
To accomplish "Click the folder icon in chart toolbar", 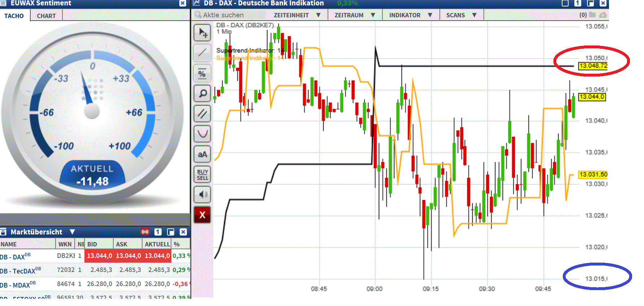I will point(592,15).
